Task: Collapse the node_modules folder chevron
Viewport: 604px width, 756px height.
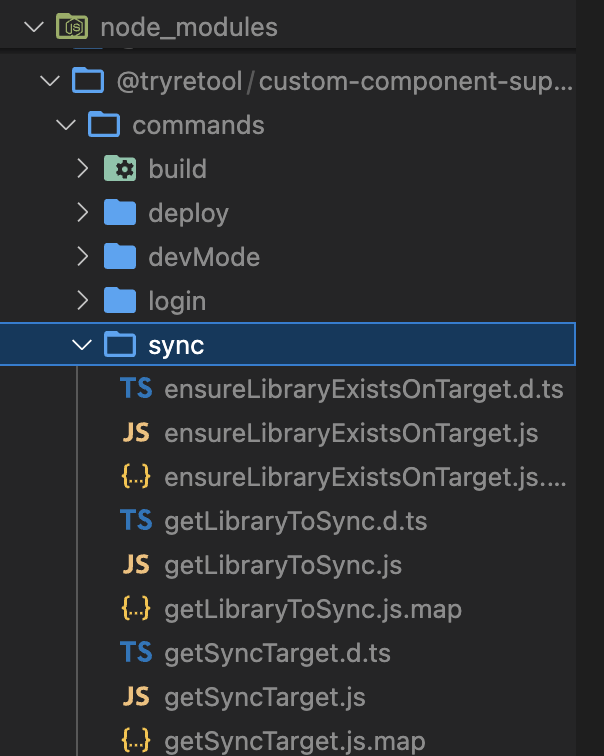Action: [34, 27]
